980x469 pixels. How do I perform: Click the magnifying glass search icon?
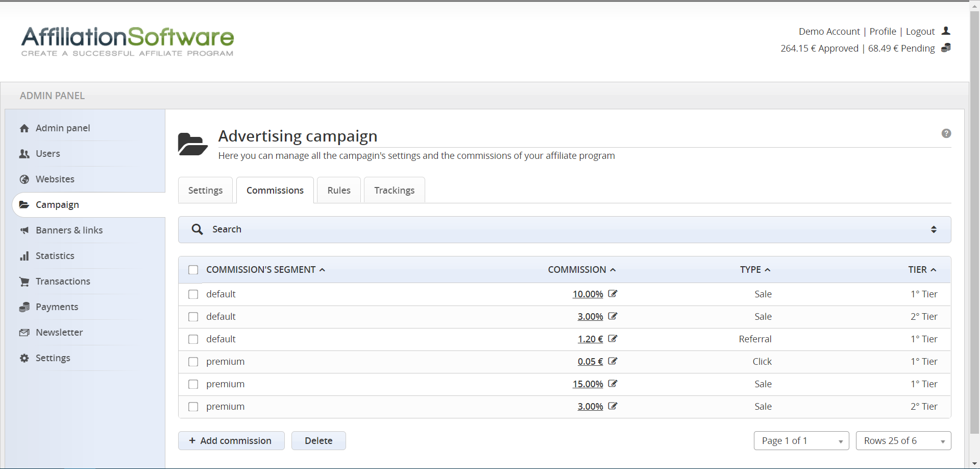pyautogui.click(x=197, y=229)
